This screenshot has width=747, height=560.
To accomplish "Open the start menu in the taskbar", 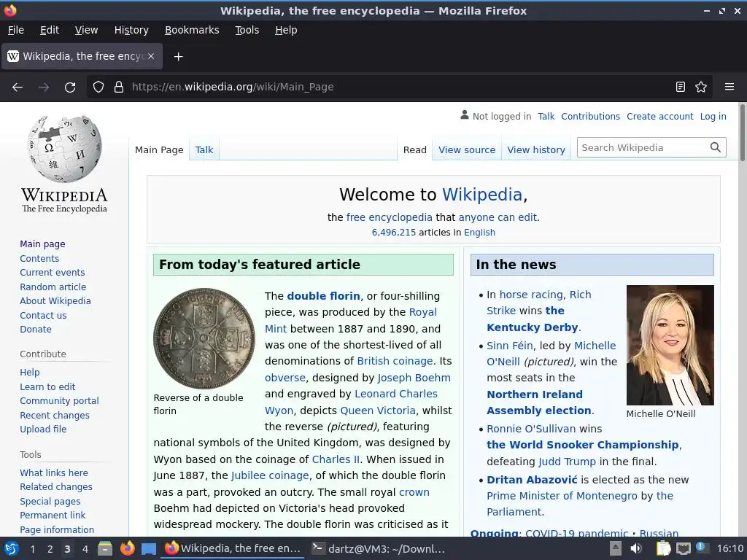I will click(11, 548).
